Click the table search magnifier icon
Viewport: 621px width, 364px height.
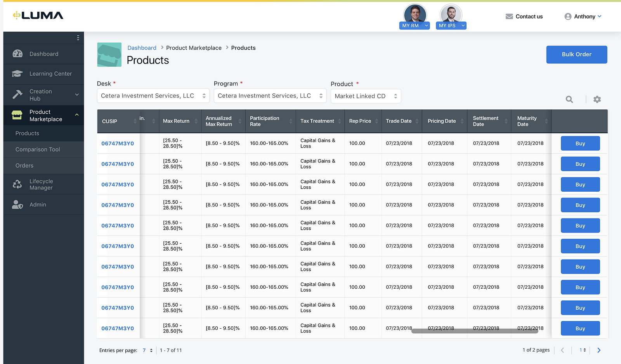(569, 99)
